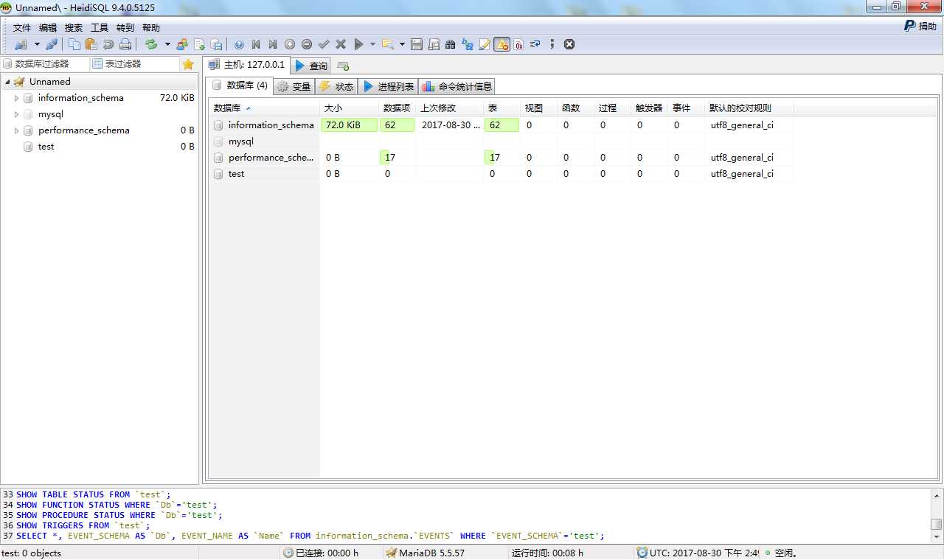The width and height of the screenshot is (944, 560).
Task: Open the session manager connection icon
Action: tap(21, 44)
